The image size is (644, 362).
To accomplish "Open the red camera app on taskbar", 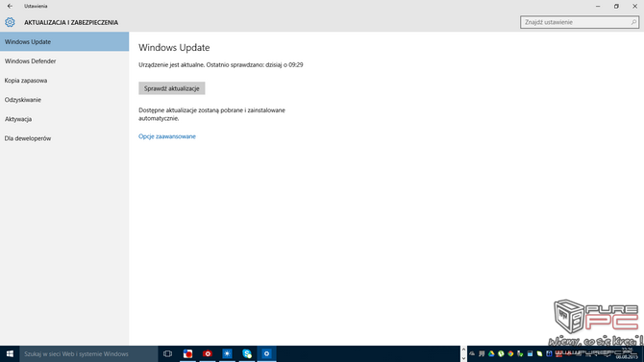I will (x=208, y=353).
